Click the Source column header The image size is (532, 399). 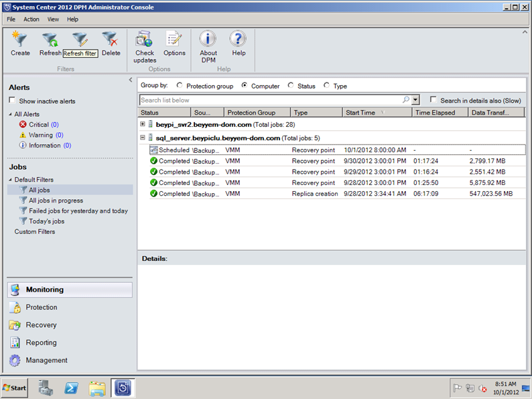[207, 113]
